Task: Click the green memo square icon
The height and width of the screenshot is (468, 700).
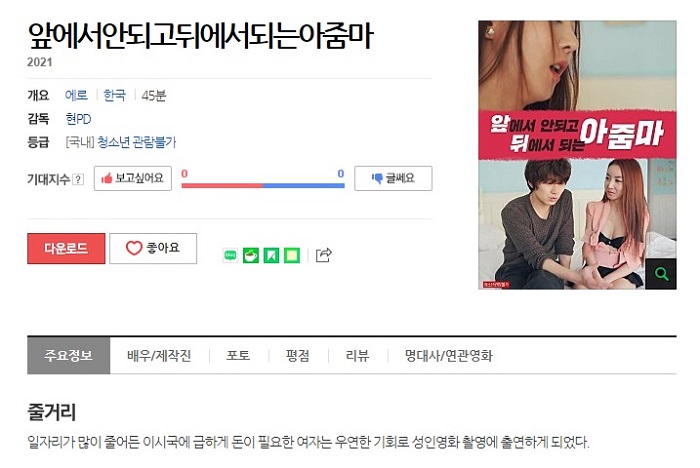Action: click(292, 255)
